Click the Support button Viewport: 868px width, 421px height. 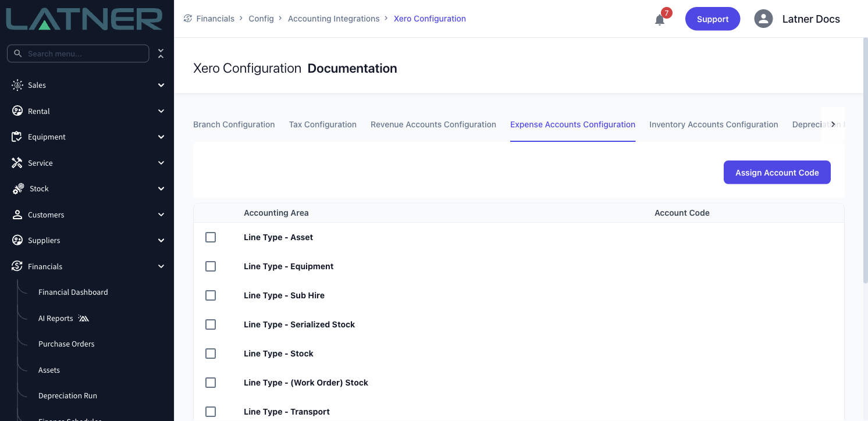(713, 19)
